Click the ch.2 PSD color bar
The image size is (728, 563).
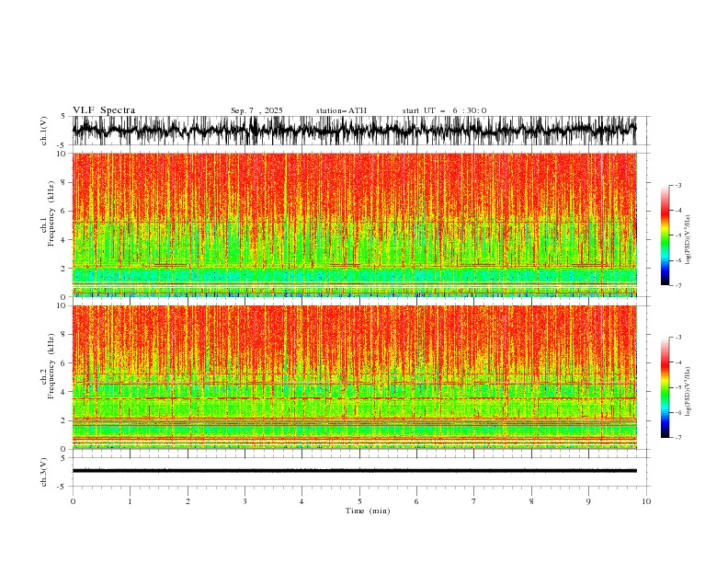click(665, 387)
